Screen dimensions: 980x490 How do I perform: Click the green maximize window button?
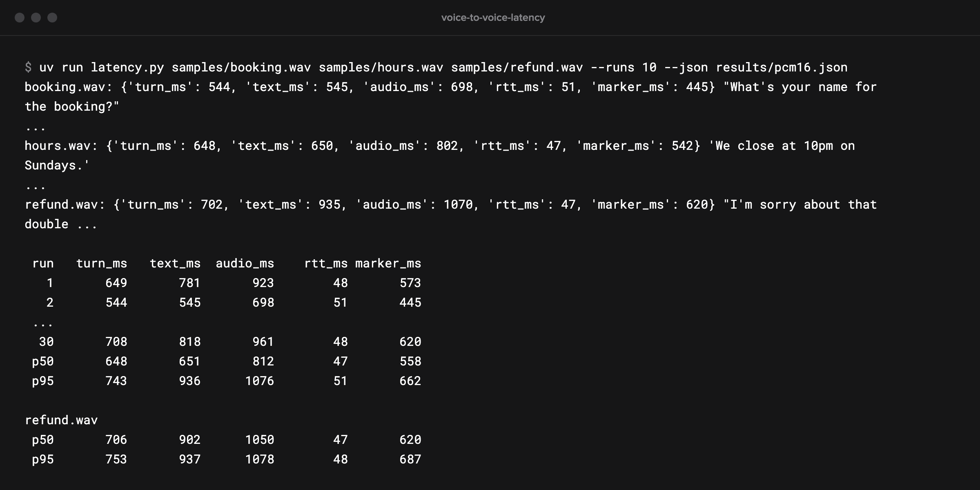52,18
